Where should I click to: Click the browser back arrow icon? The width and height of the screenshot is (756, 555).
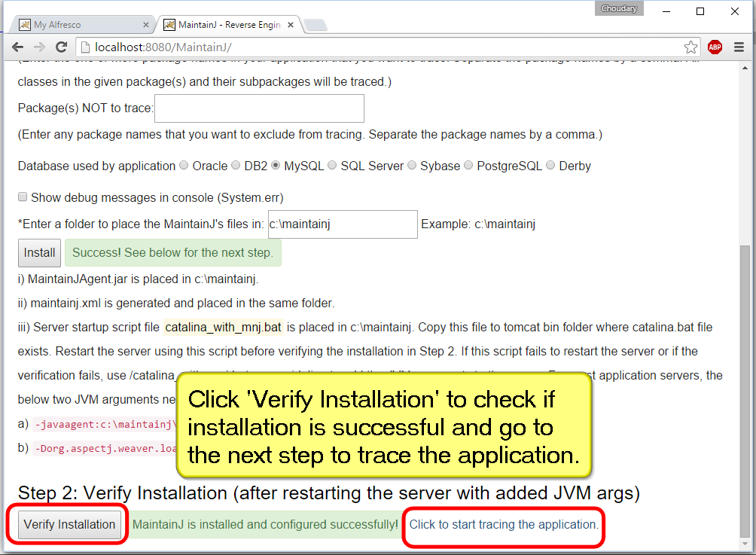pos(17,47)
